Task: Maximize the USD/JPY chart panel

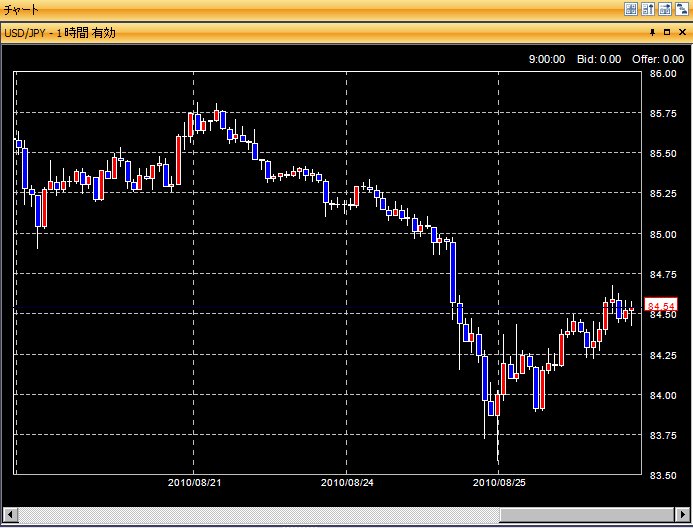Action: (668, 33)
